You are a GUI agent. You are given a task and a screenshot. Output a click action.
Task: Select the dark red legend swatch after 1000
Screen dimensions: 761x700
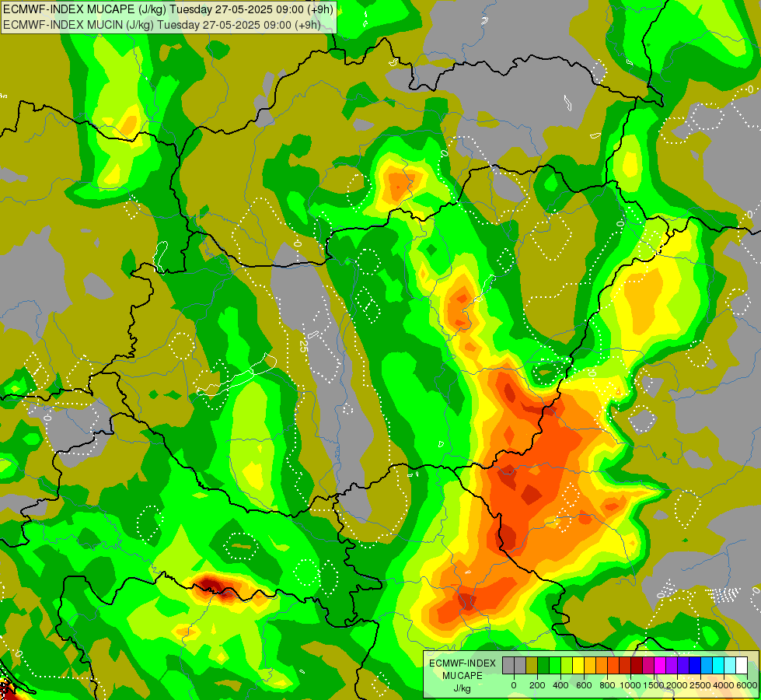click(x=637, y=665)
